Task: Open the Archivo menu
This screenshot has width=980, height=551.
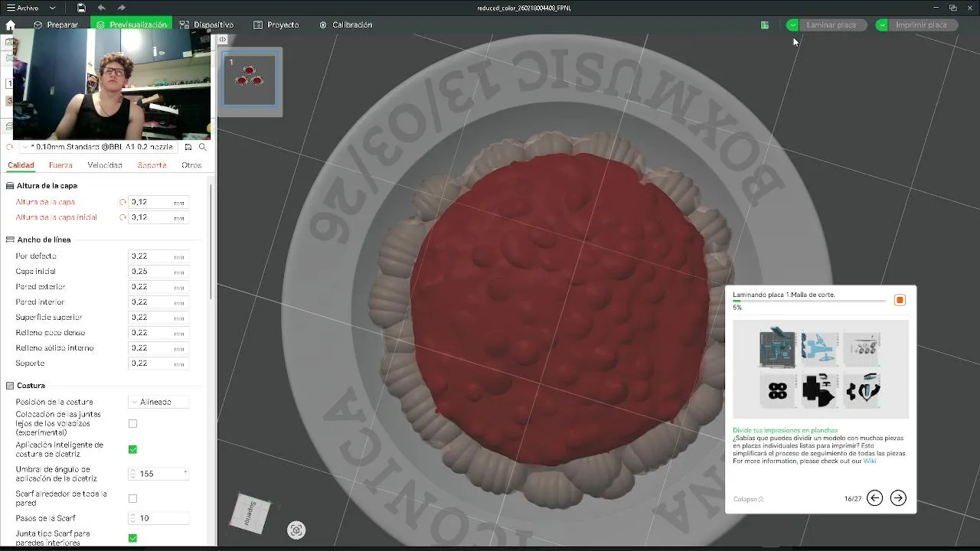Action: point(23,8)
